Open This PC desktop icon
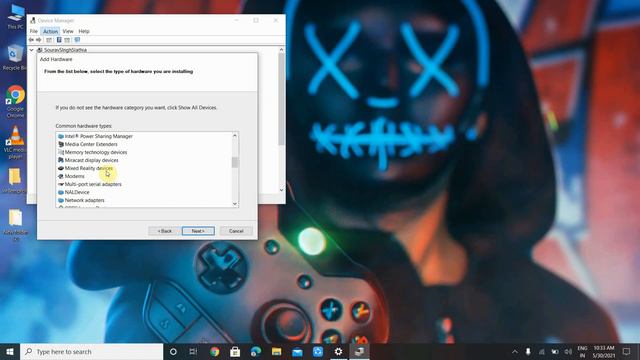Viewport: 640px width, 360px height. 16,17
